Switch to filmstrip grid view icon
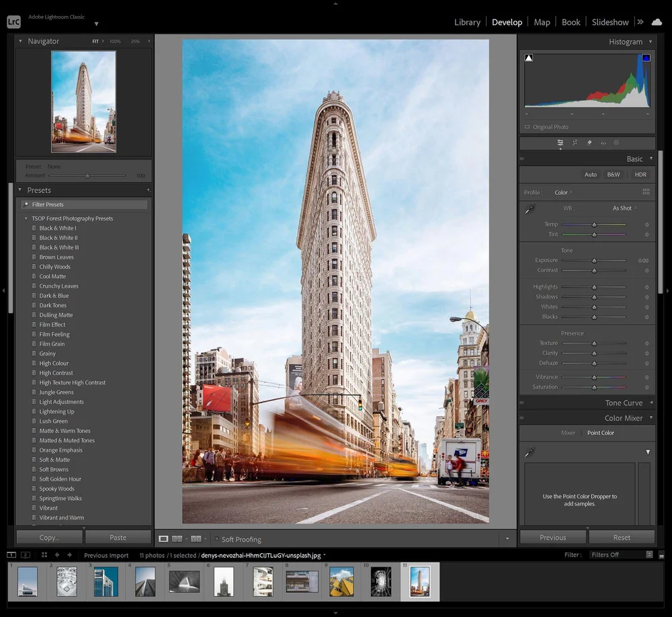672x617 pixels. (x=44, y=555)
